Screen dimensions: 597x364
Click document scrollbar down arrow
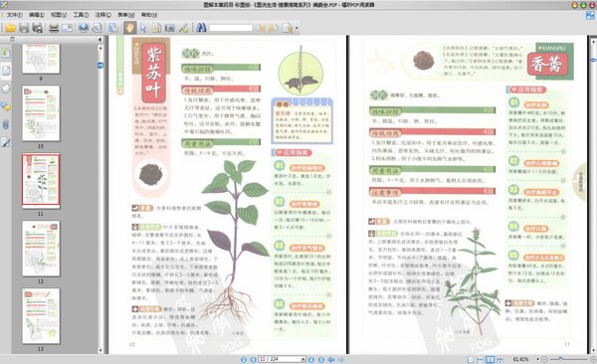click(593, 350)
